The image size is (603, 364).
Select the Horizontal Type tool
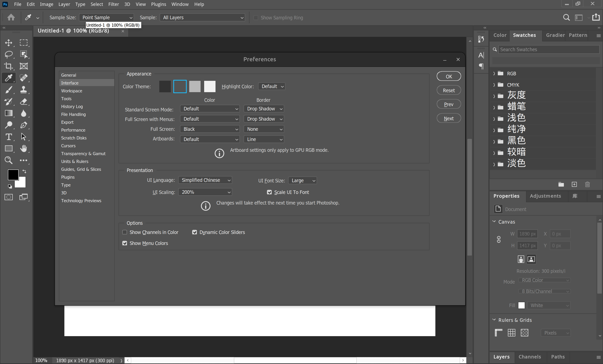coord(9,137)
